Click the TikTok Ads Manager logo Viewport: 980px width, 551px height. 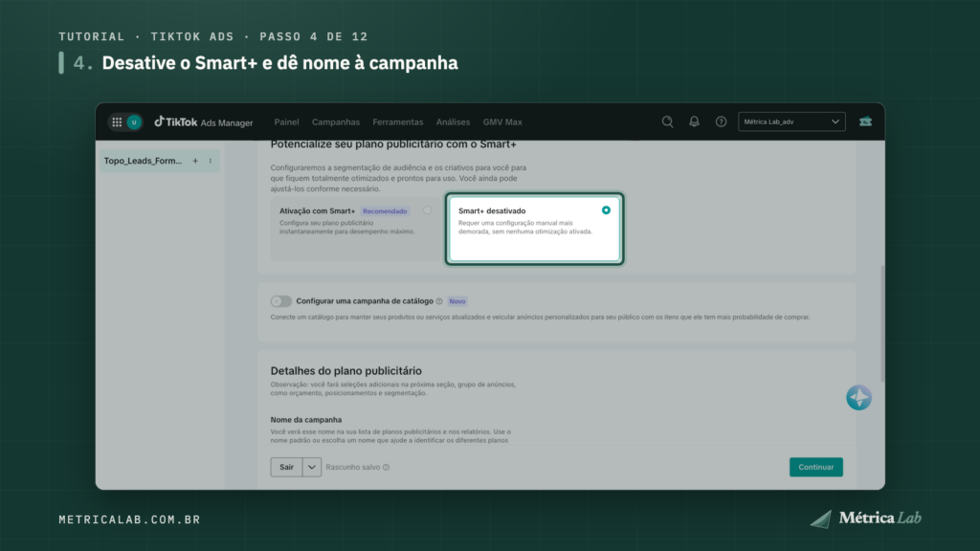tap(204, 122)
